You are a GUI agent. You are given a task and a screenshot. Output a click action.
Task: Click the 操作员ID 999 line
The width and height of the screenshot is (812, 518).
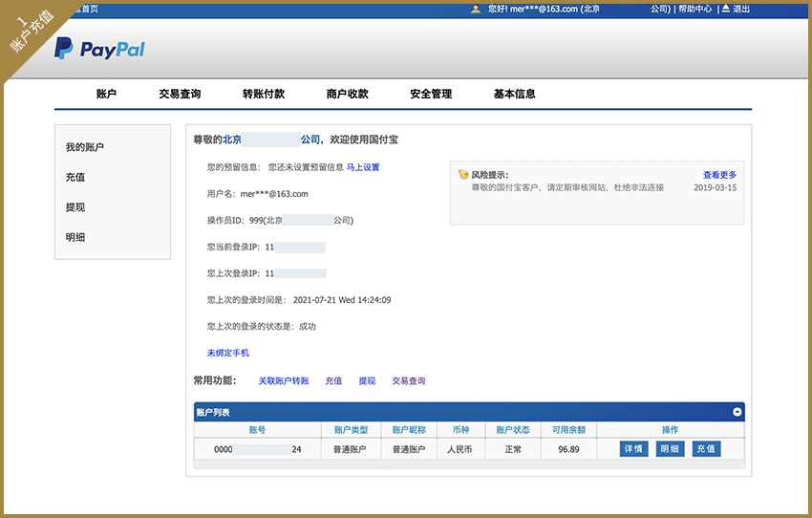point(280,220)
